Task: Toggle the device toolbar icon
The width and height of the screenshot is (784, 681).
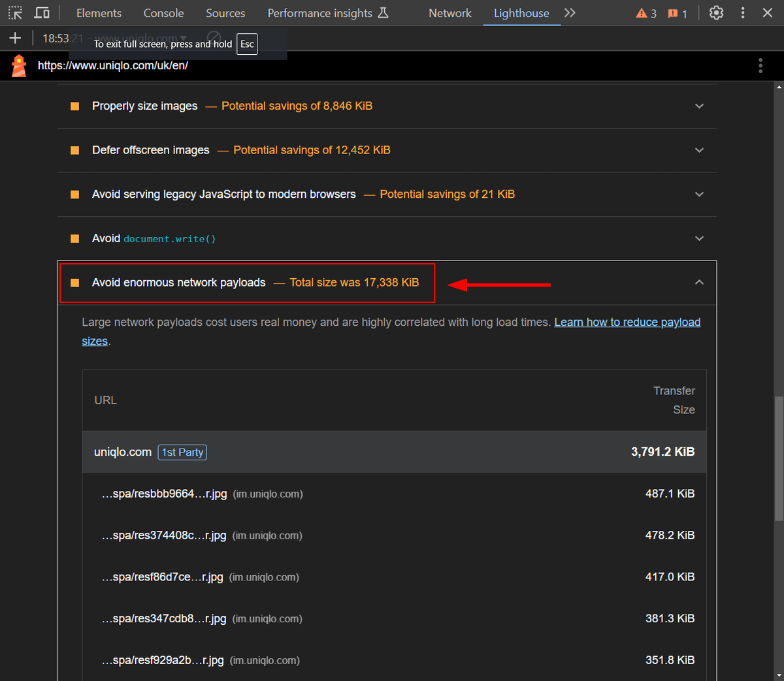Action: (x=42, y=13)
